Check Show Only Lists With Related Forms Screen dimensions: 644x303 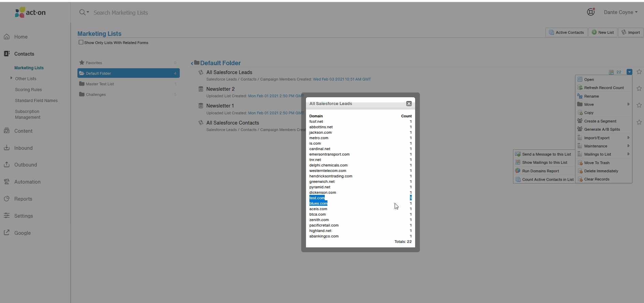pos(81,42)
